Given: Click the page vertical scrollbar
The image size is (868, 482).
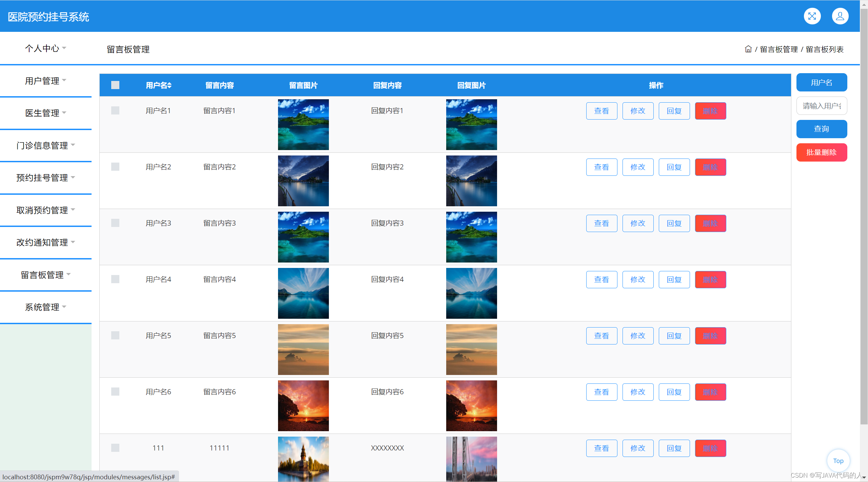Looking at the screenshot, I should [x=864, y=217].
